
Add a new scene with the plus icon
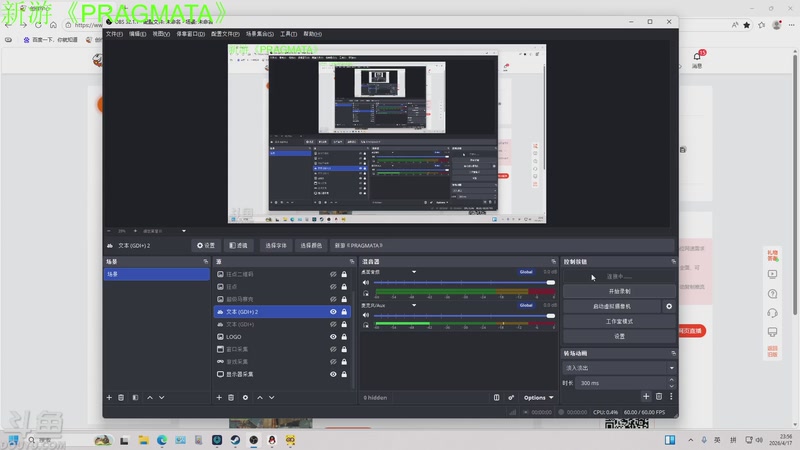(109, 397)
